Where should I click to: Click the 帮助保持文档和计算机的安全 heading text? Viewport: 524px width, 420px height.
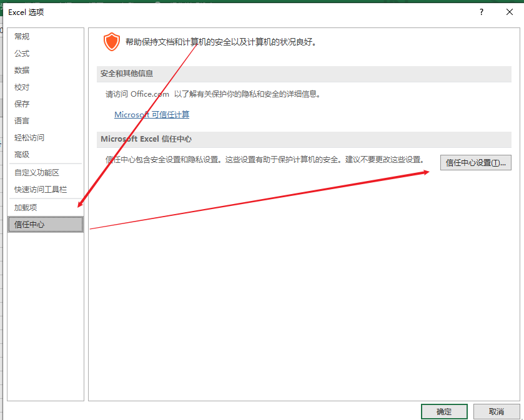(x=221, y=42)
